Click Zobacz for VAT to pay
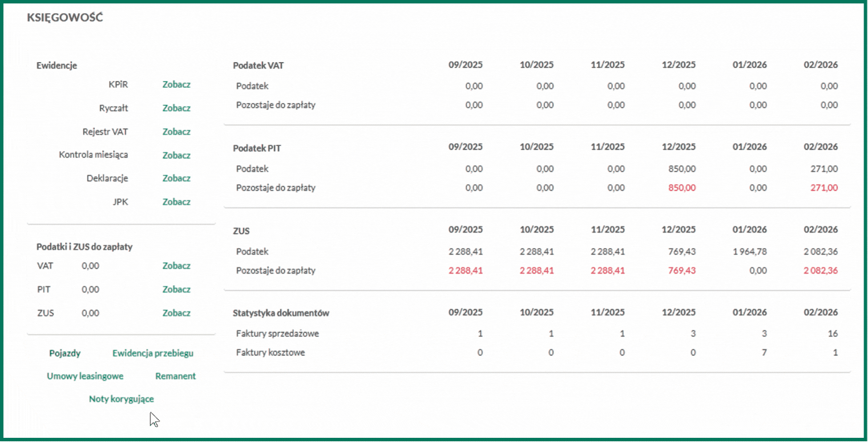The height and width of the screenshot is (443, 868). 176,266
